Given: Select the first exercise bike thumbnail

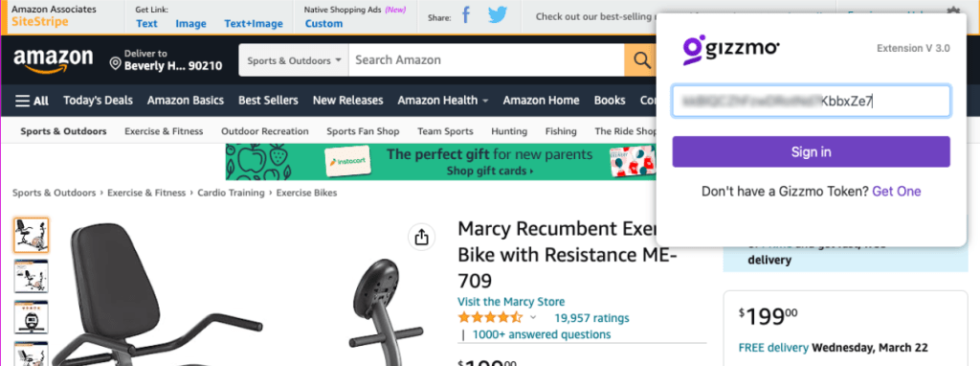Looking at the screenshot, I should pos(31,236).
